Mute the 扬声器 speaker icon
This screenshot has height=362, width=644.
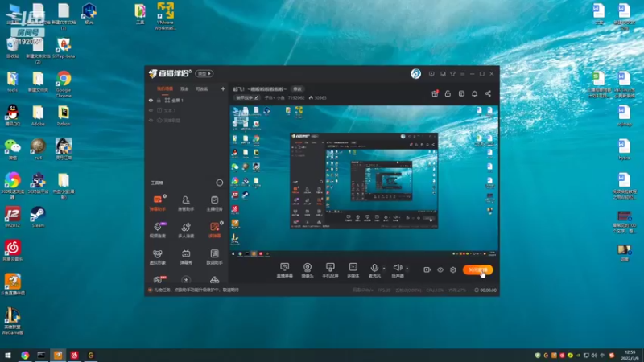tap(397, 268)
